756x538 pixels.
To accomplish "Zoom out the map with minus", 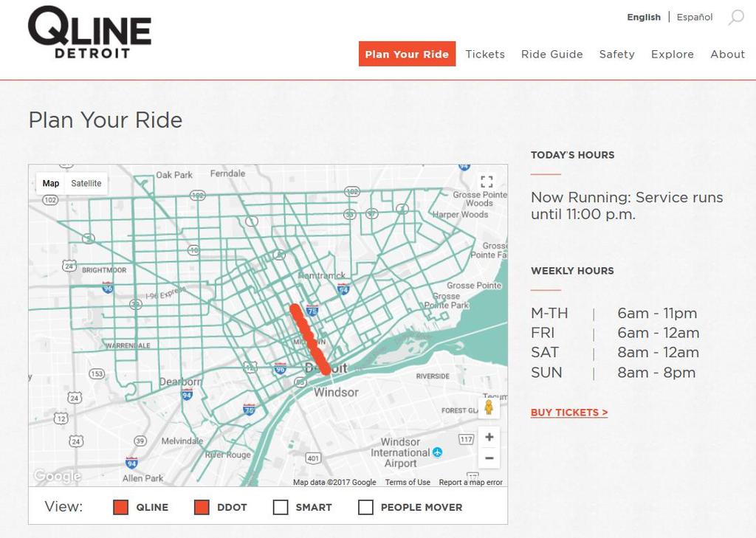I will [x=489, y=458].
